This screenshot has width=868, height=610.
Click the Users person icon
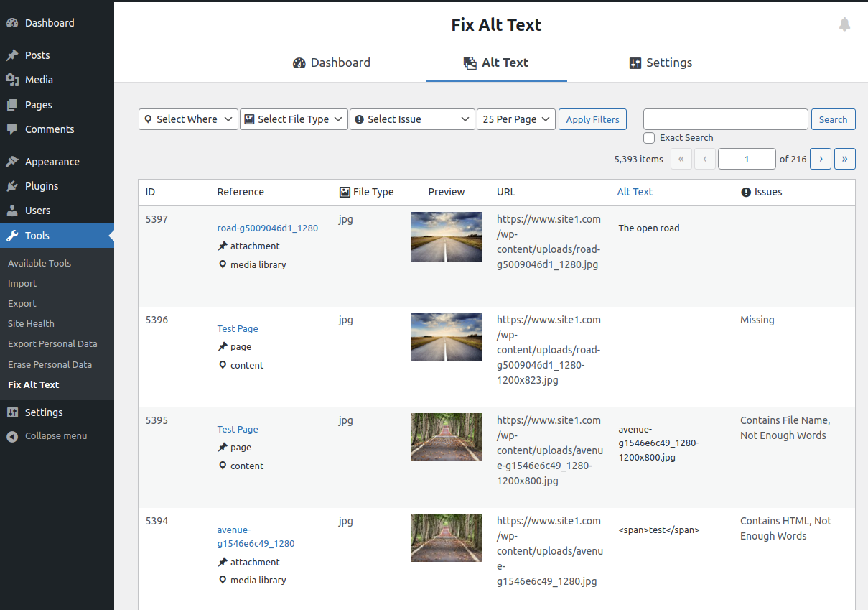click(x=12, y=211)
